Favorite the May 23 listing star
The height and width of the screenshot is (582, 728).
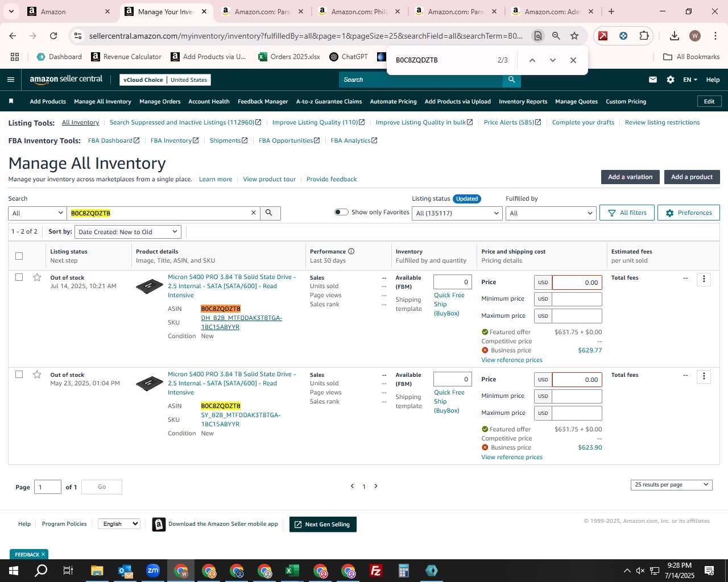pyautogui.click(x=37, y=375)
